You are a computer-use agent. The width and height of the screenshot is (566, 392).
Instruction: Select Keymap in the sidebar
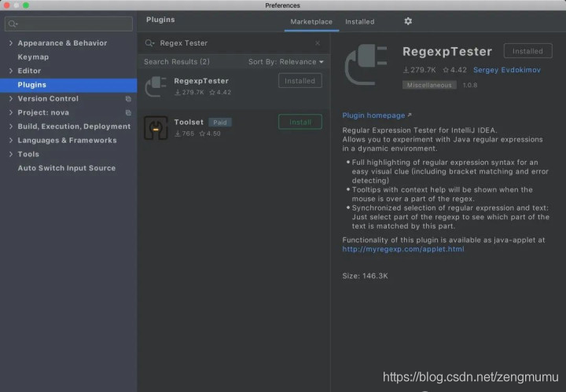click(33, 57)
